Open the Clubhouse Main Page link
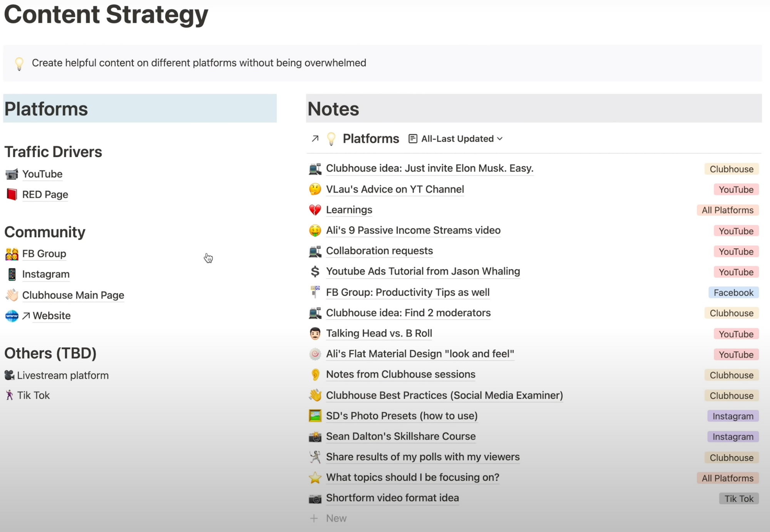The width and height of the screenshot is (770, 532). click(73, 295)
